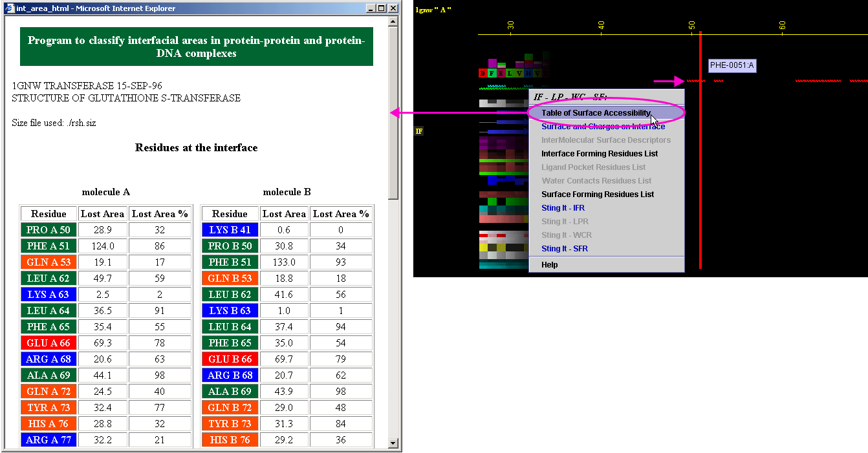Click the scroll-down arrow of the browser page
The image size is (868, 453).
pos(393,443)
